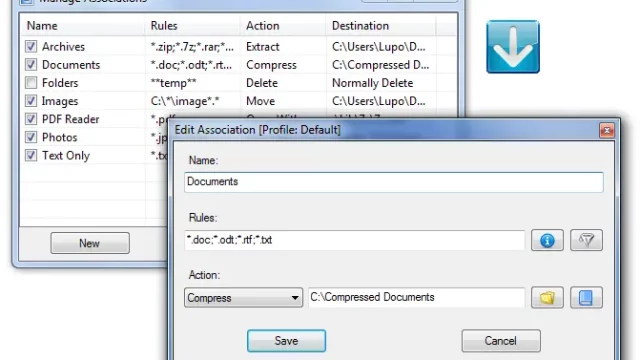Select the Text Only row name
640x360 pixels.
pos(66,156)
